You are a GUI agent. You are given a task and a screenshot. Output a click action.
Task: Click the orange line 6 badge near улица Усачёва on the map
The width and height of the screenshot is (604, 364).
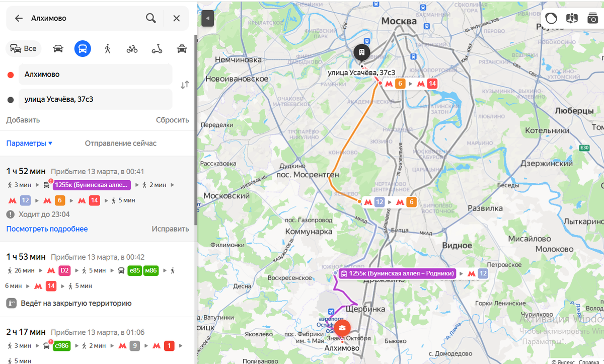point(400,84)
